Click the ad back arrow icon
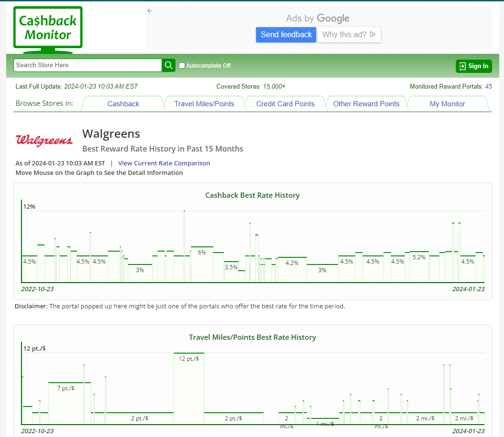The image size is (504, 437). click(150, 10)
